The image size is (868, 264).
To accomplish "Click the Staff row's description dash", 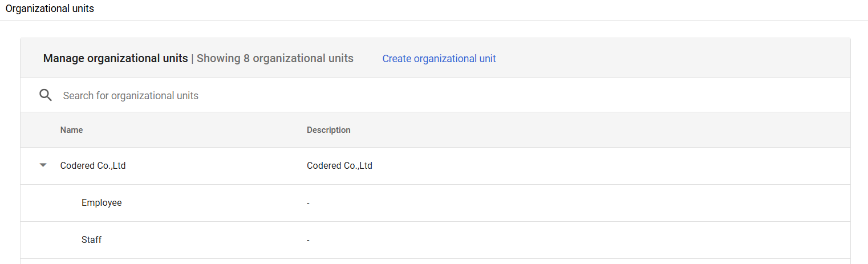I will pyautogui.click(x=308, y=241).
